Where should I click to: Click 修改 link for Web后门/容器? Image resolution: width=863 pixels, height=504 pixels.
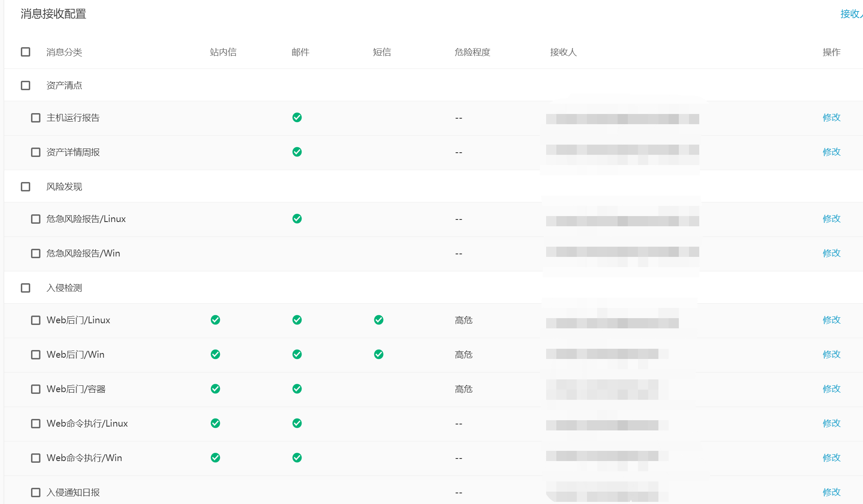tap(831, 389)
